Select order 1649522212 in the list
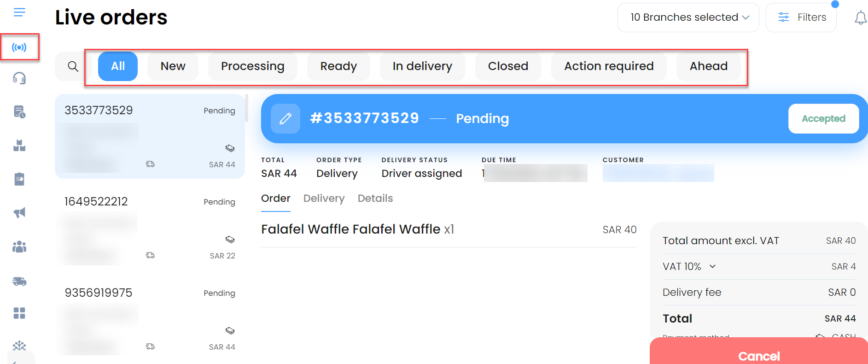868x364 pixels. point(150,228)
